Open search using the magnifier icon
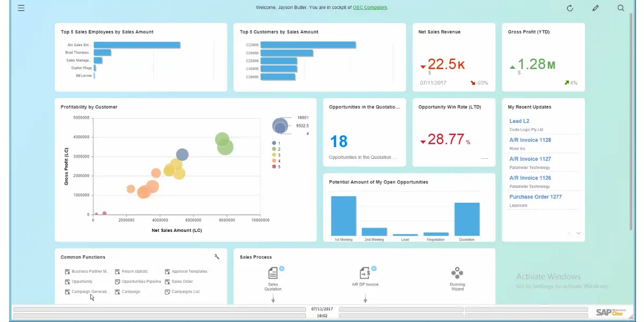This screenshot has width=644, height=322. [x=621, y=8]
